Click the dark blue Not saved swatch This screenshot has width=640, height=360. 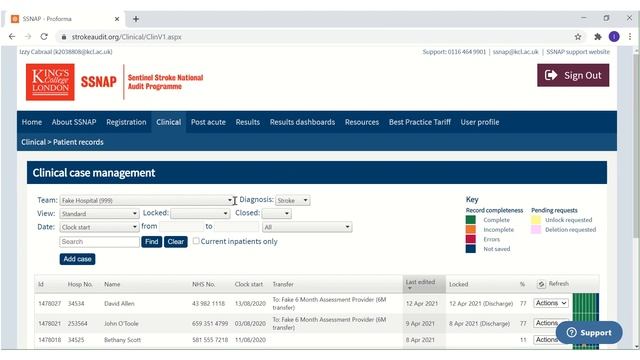click(471, 249)
